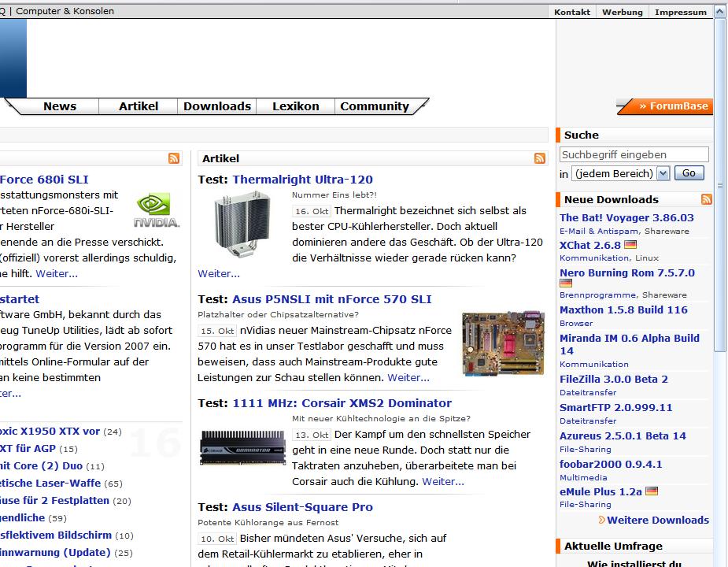The height and width of the screenshot is (567, 728).
Task: Open the Force 680i SLI news headline
Action: tap(44, 180)
